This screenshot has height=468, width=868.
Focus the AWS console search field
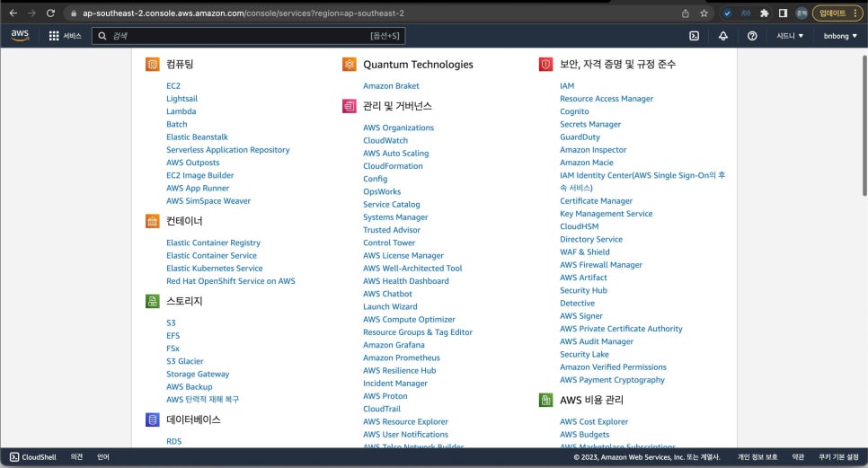(x=248, y=36)
